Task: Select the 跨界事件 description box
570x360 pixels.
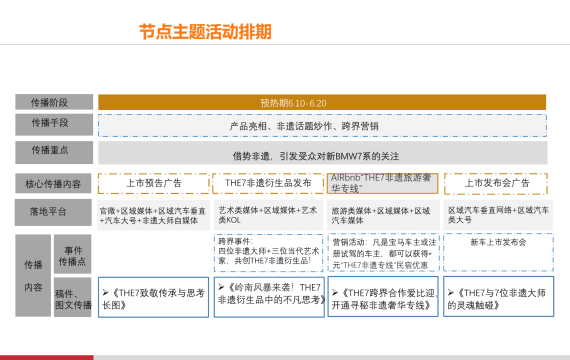Action: pyautogui.click(x=269, y=253)
